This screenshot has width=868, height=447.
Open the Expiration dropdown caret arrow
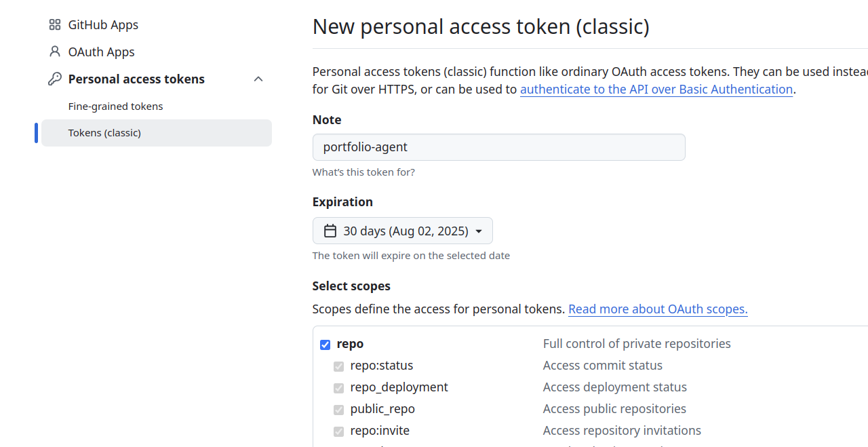479,231
